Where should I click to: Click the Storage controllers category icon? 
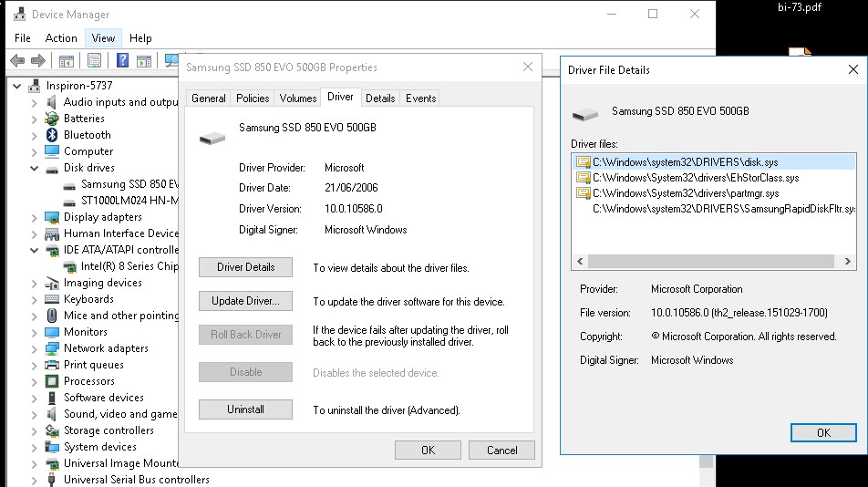(x=52, y=430)
